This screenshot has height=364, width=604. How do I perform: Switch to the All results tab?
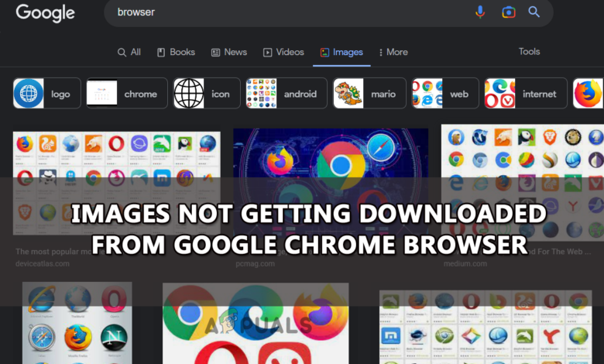129,52
